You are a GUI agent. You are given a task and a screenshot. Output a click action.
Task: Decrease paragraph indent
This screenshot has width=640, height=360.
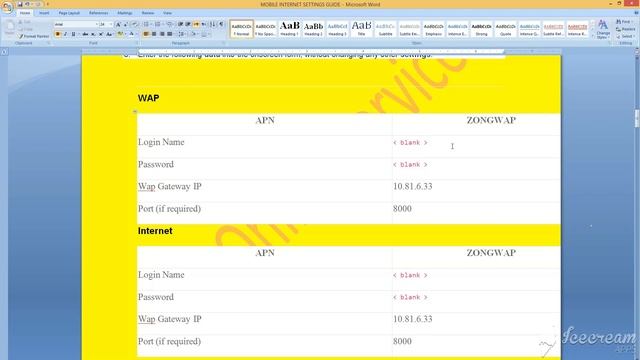point(180,24)
